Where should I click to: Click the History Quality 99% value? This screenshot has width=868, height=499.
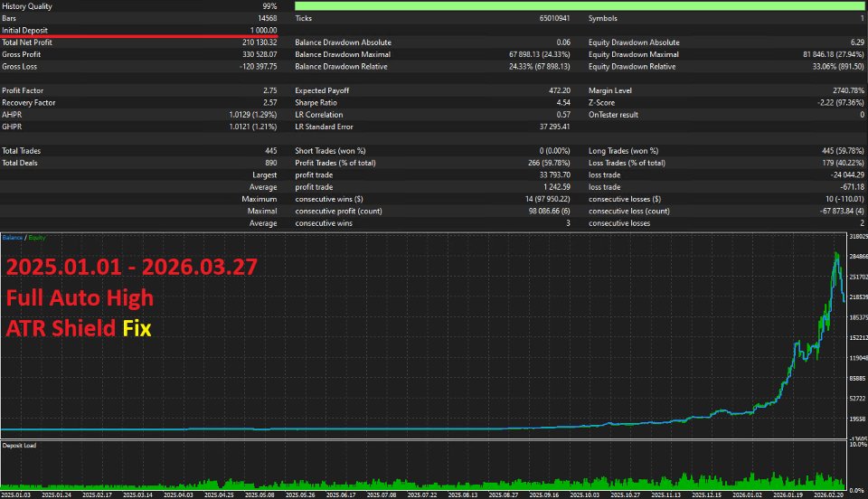point(269,6)
